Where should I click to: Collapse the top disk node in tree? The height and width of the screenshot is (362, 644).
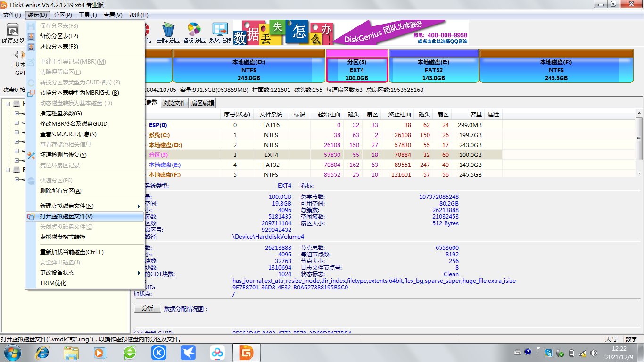[8, 104]
